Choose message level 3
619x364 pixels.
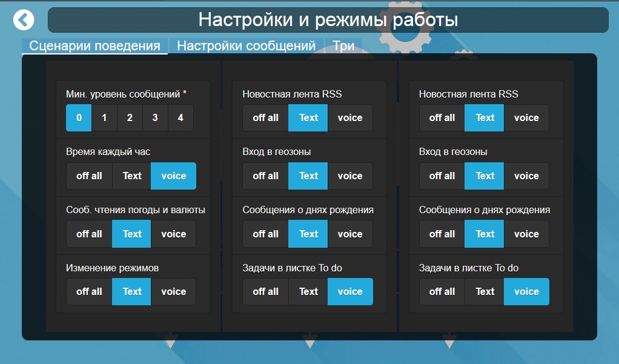pyautogui.click(x=155, y=117)
